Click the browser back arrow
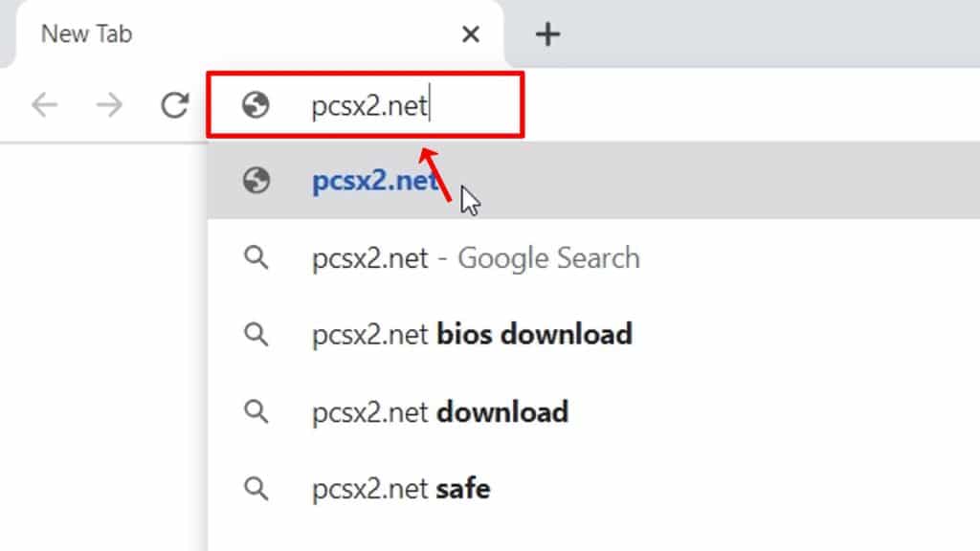 [x=44, y=105]
